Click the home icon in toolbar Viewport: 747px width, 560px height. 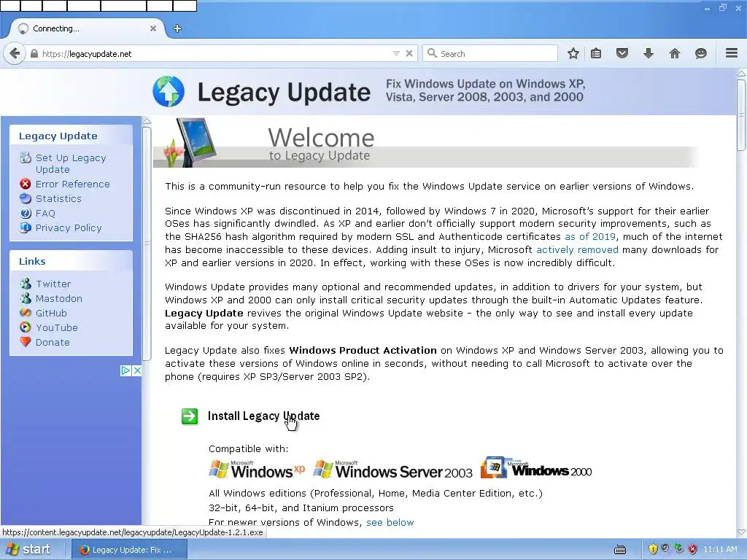tap(675, 53)
